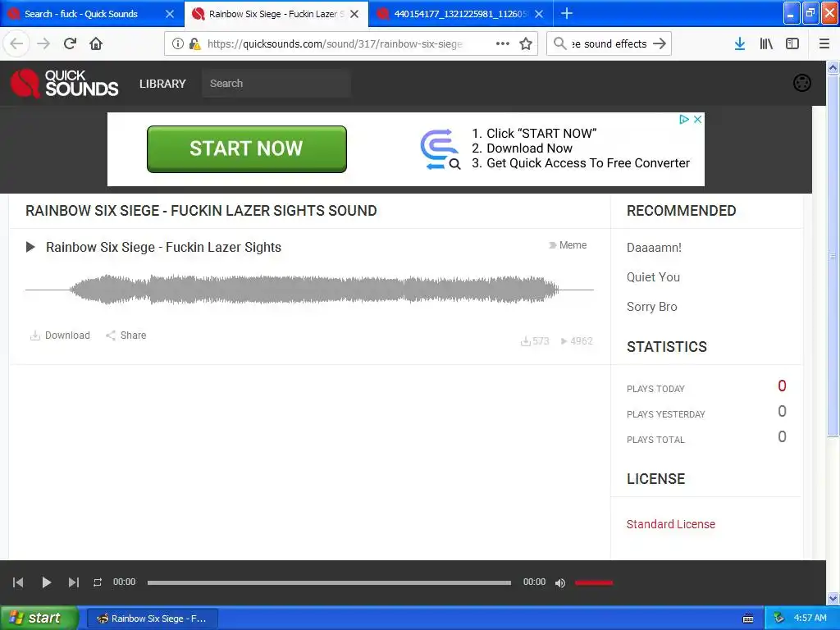Focus the Quick Sounds search field
Image resolution: width=840 pixels, height=630 pixels.
(276, 84)
